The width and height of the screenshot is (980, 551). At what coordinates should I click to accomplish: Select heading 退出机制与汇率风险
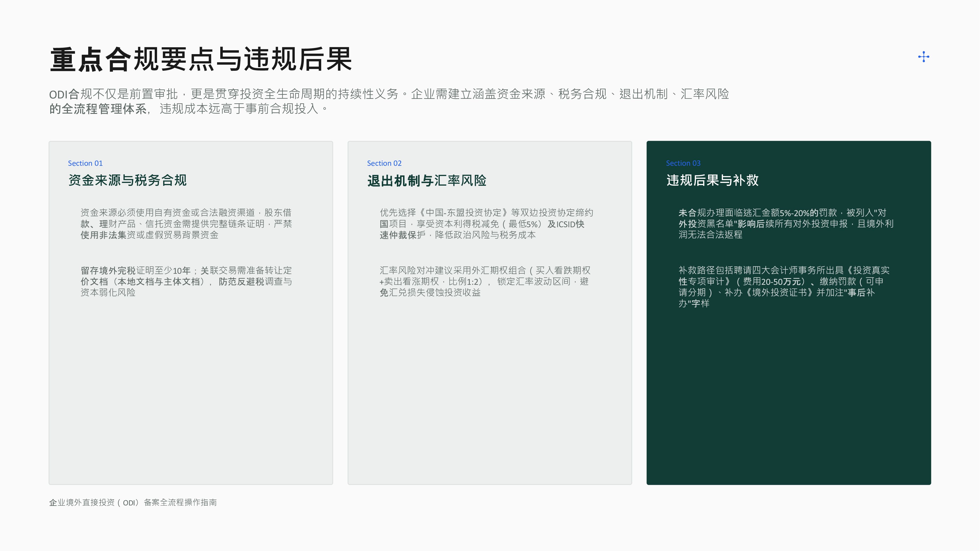point(427,181)
